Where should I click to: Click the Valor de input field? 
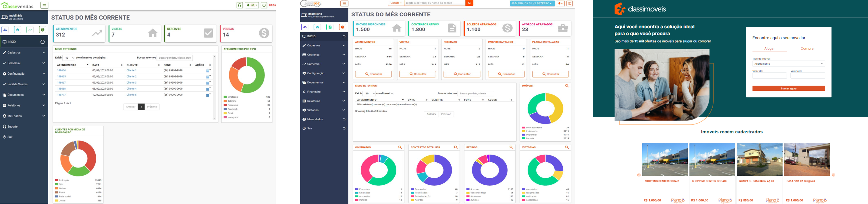[769, 76]
